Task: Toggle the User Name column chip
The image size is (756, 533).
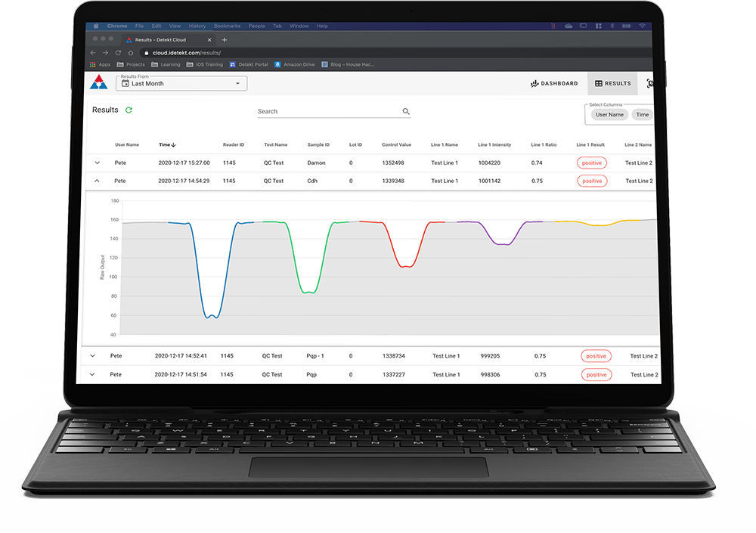Action: tap(609, 114)
